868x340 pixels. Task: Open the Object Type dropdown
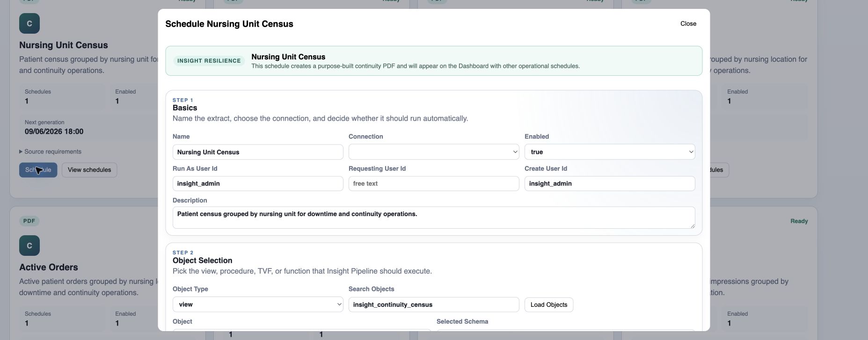(x=258, y=304)
